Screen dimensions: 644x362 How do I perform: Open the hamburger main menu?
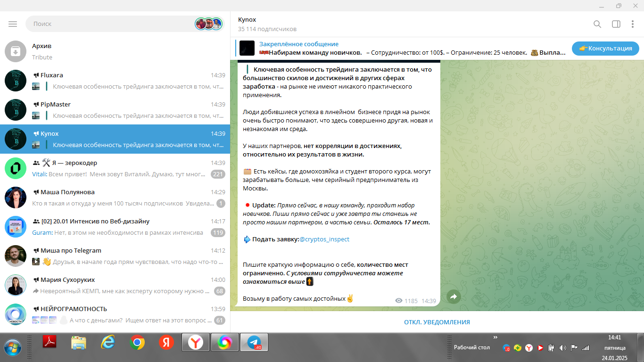pos(13,24)
